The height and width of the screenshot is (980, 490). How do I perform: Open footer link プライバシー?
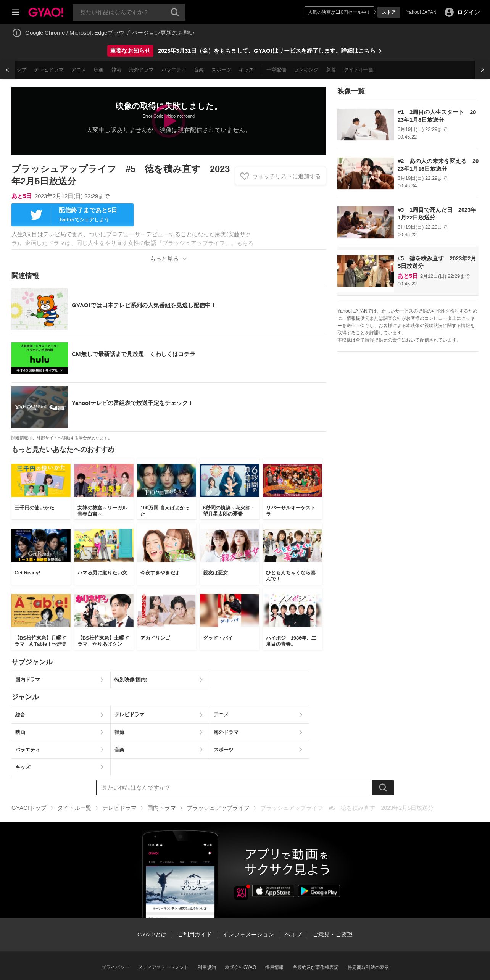coord(115,967)
